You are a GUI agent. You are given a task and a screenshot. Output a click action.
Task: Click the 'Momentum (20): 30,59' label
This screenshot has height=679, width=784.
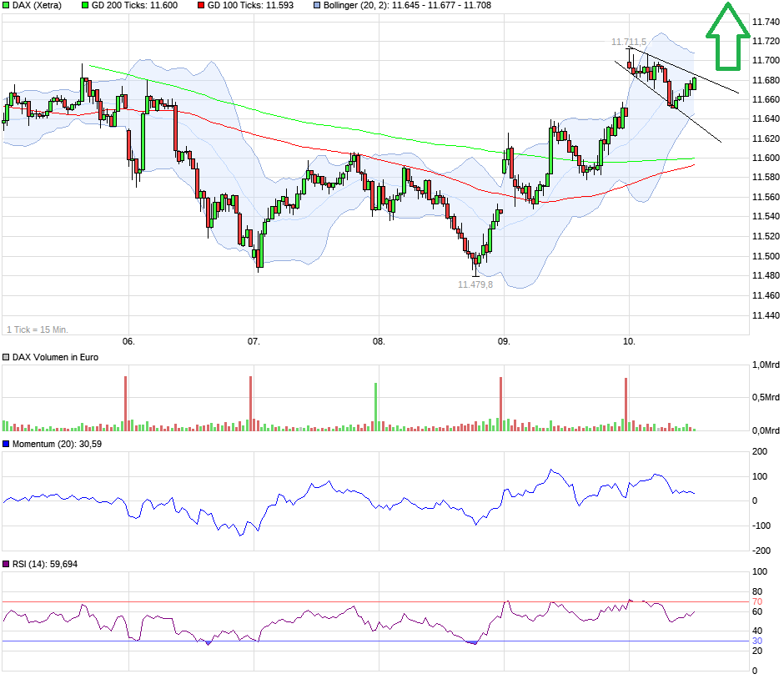(x=57, y=444)
